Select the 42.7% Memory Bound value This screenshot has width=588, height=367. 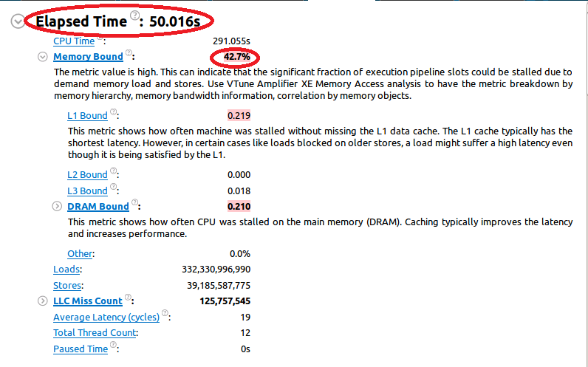point(237,57)
